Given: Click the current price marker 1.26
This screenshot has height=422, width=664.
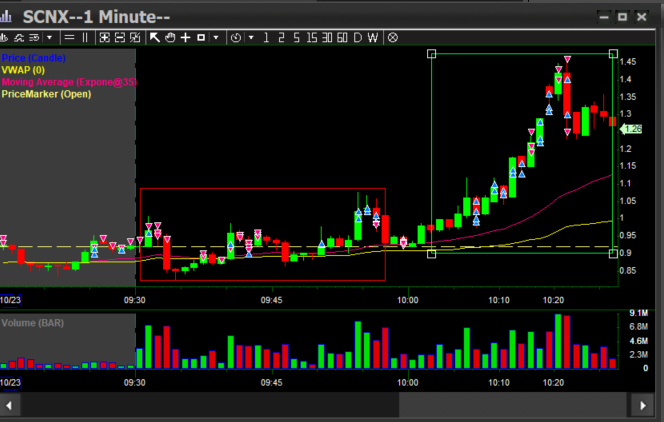Looking at the screenshot, I should pos(631,129).
